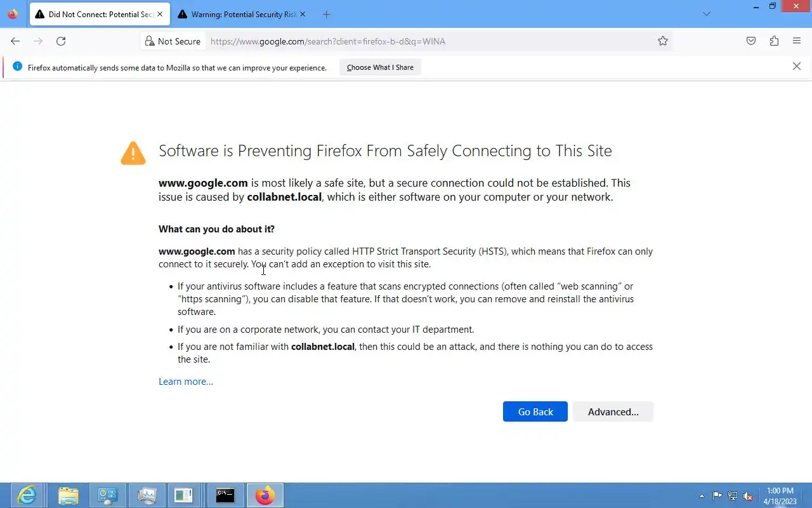Switch to 'Did Not Connect' tab
Screen dimensions: 812x508
point(100,14)
